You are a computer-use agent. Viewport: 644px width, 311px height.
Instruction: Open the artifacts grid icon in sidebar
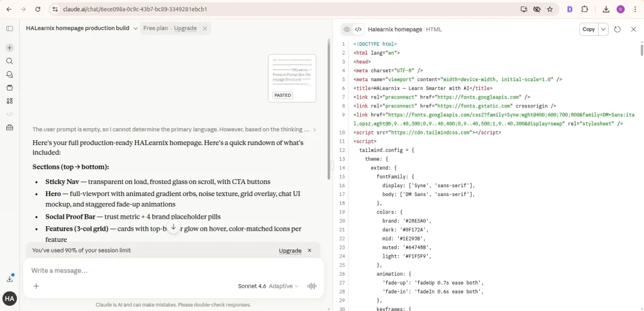pos(9,101)
